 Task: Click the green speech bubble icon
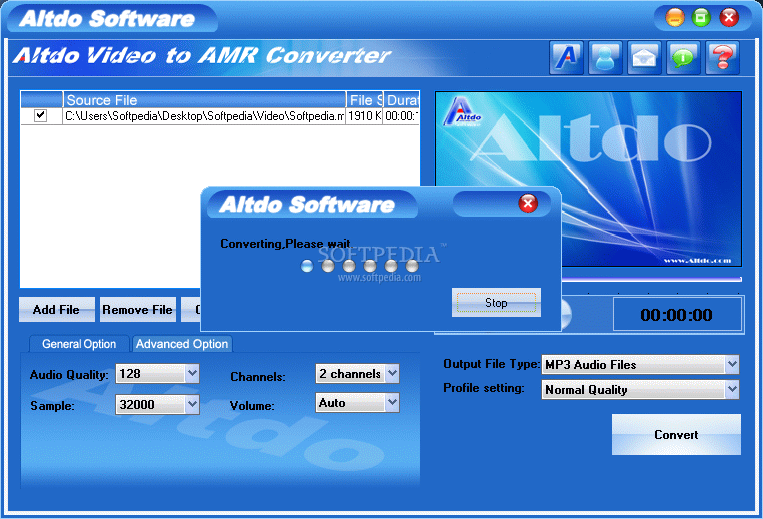tap(683, 58)
